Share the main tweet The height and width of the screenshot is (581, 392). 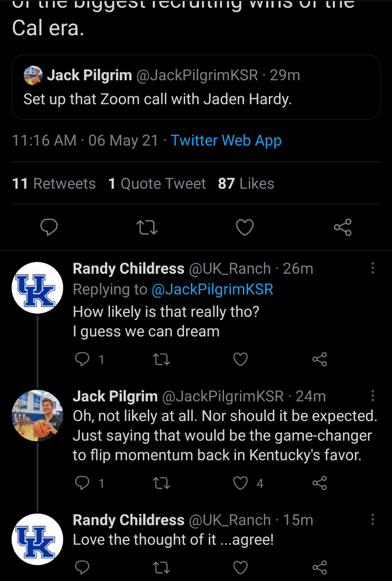coord(342,227)
